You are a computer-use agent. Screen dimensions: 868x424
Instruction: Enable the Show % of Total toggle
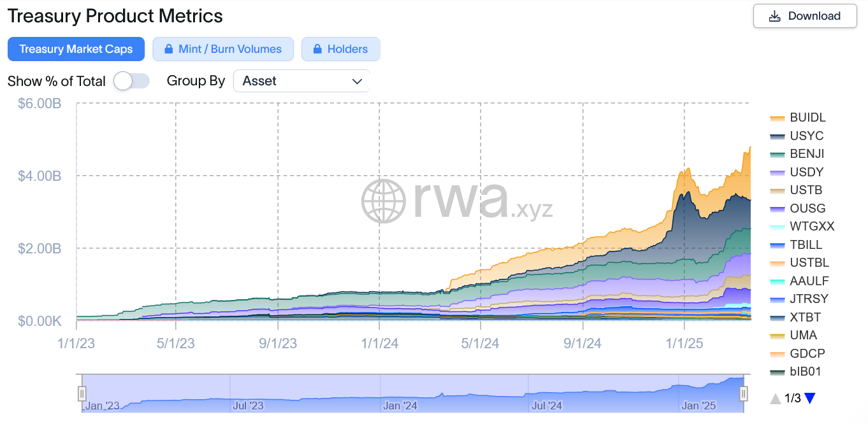131,81
